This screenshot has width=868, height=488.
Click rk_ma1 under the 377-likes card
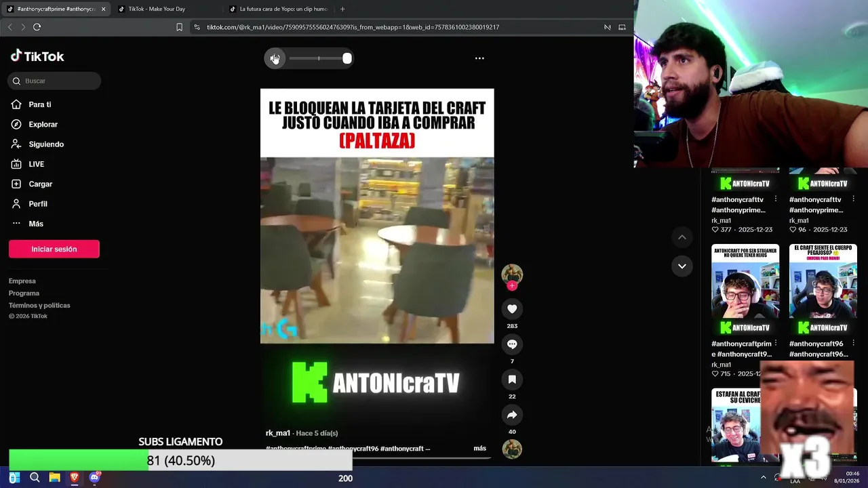pyautogui.click(x=721, y=220)
